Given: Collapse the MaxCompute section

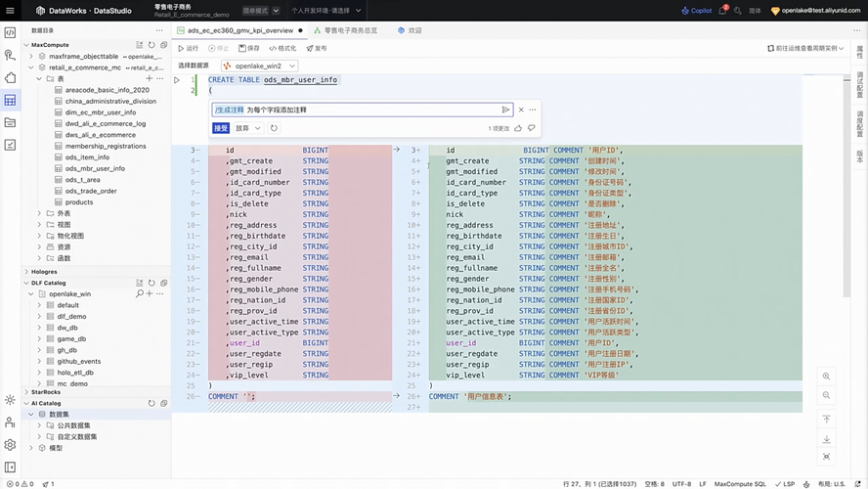Looking at the screenshot, I should pyautogui.click(x=26, y=45).
